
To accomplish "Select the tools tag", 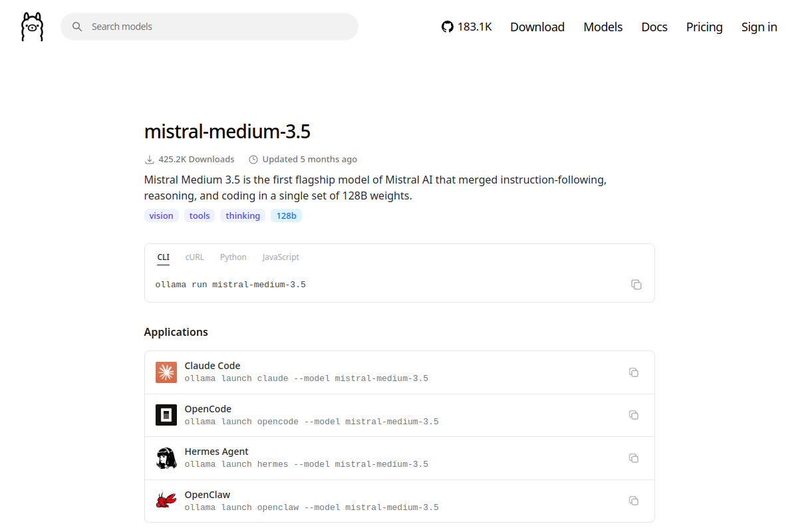I will 199,215.
